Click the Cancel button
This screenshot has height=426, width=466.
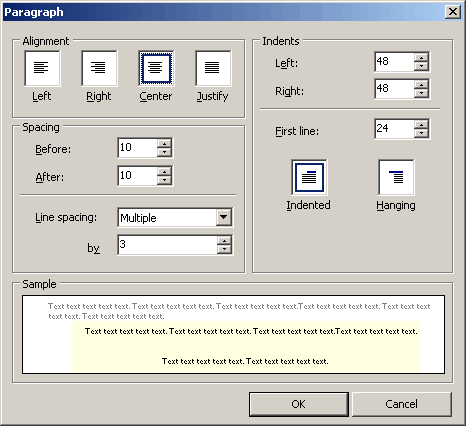[x=402, y=404]
